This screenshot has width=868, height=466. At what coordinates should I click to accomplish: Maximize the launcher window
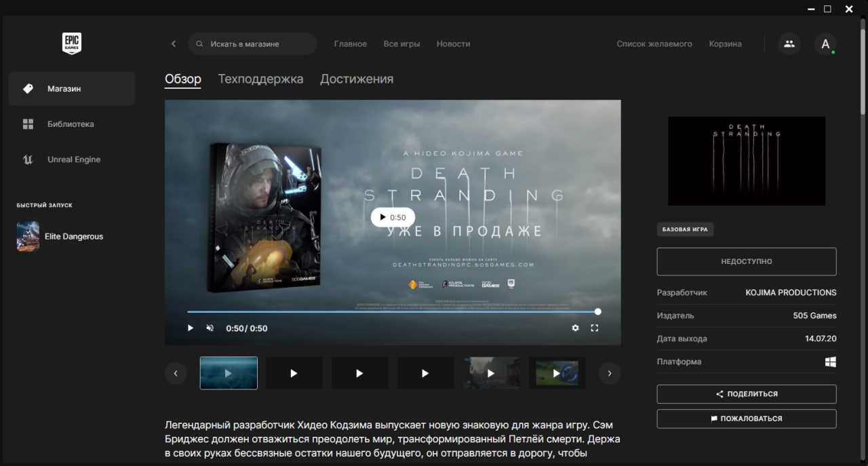[827, 9]
